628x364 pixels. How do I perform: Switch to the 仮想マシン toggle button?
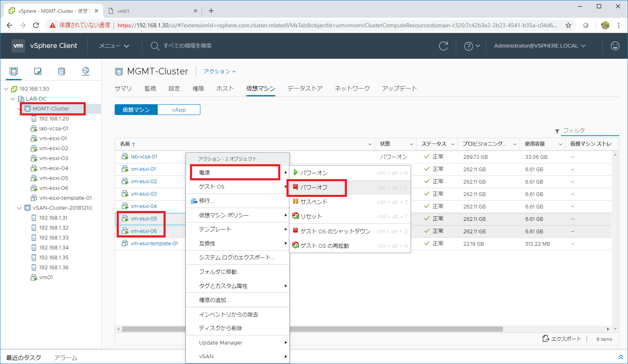click(136, 110)
